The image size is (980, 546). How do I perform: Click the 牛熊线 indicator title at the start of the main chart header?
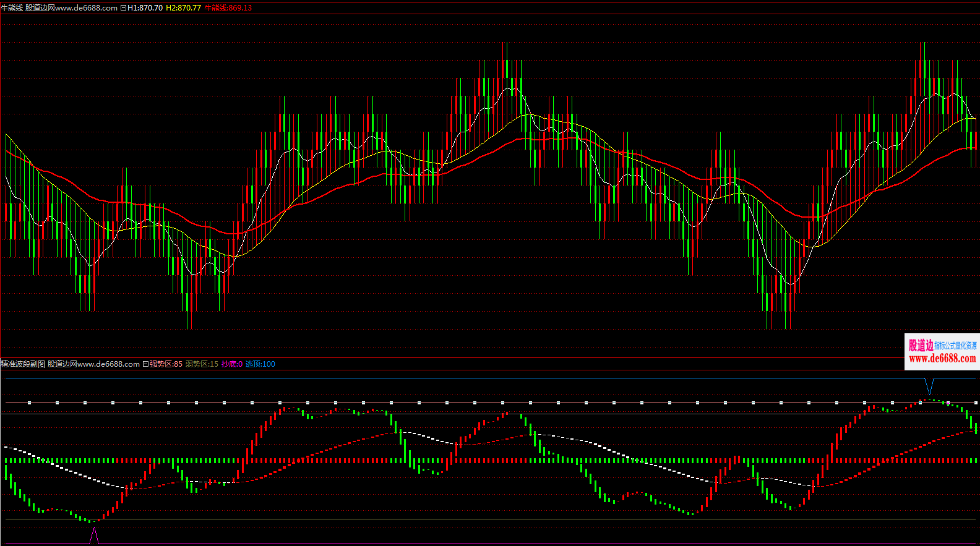point(12,8)
